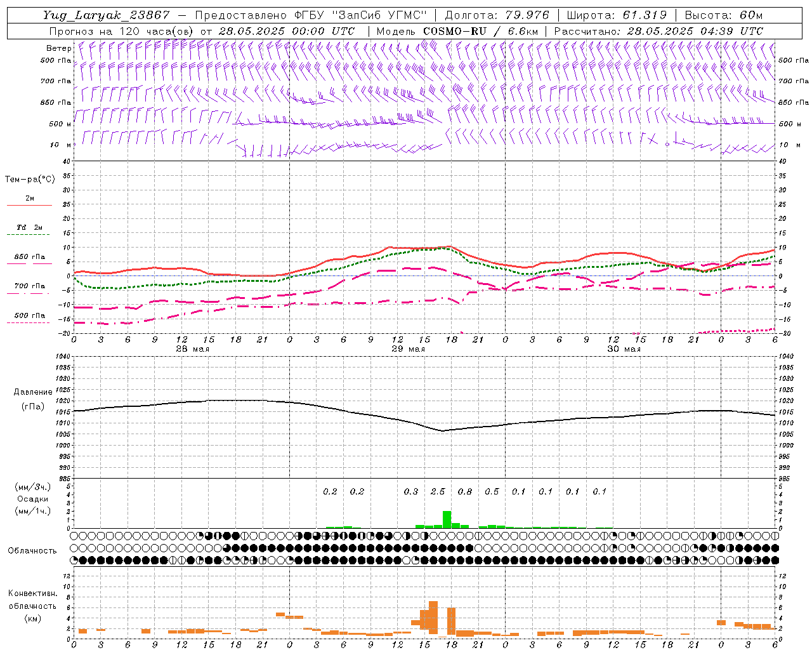Click the lowest point of the pressure curve
Screen dimensions: 812x650
pos(443,431)
